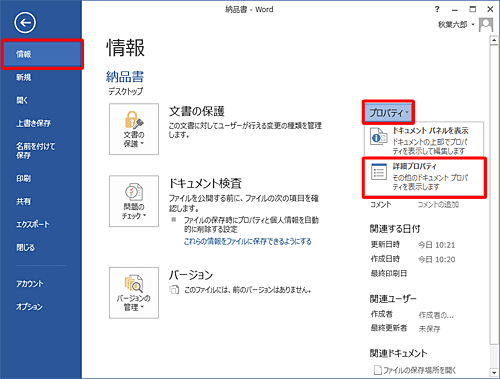Click the デスクトップ location text
The height and width of the screenshot is (379, 500).
click(x=126, y=91)
